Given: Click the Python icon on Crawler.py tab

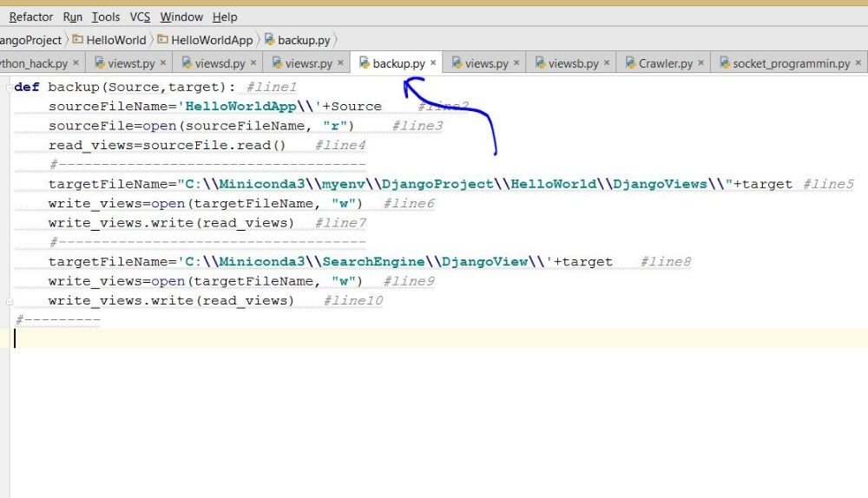Looking at the screenshot, I should pyautogui.click(x=630, y=62).
